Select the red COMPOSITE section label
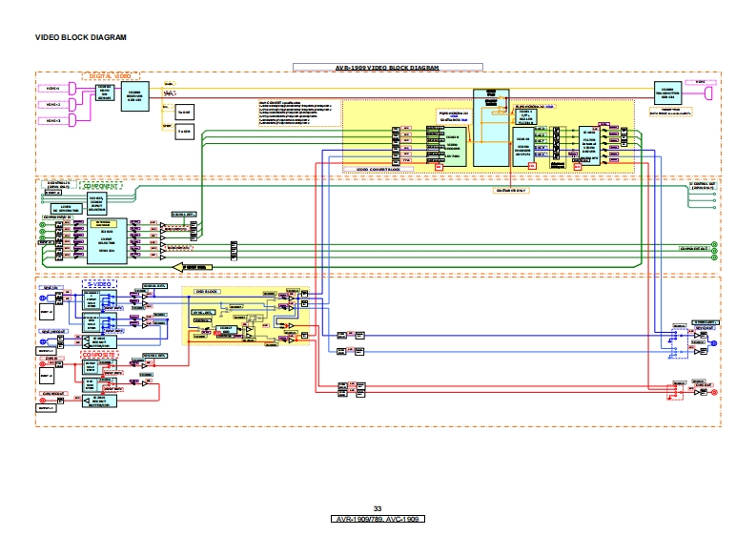Viewport: 756px width, 535px height. (x=99, y=354)
